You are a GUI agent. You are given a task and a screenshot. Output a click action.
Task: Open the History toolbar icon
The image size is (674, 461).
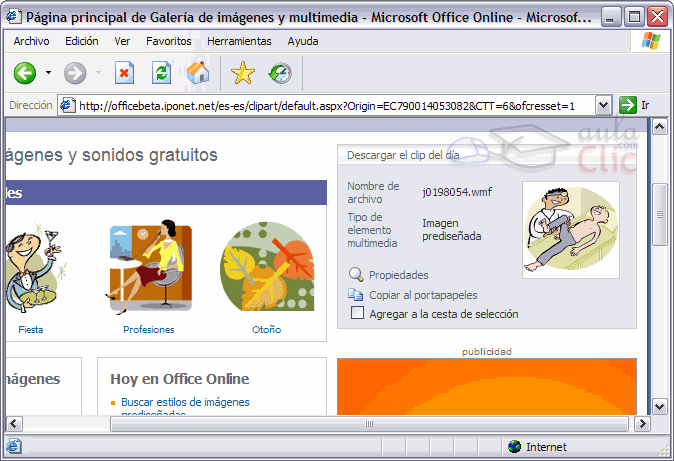[x=280, y=73]
